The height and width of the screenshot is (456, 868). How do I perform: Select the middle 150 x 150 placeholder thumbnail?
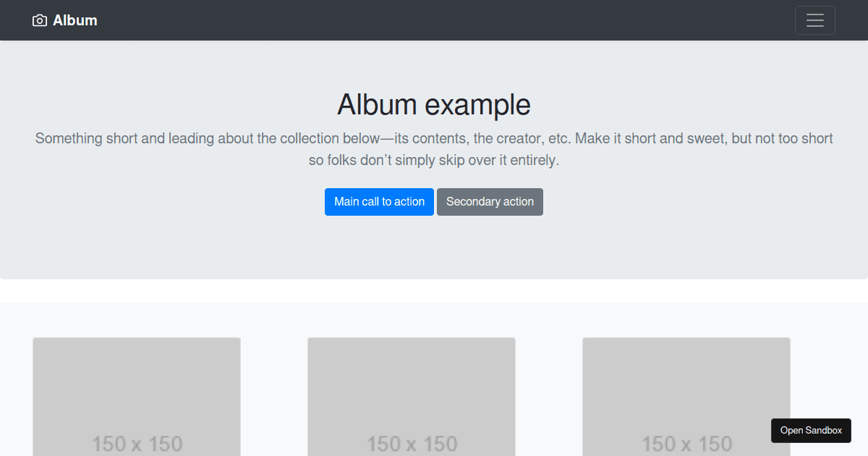pyautogui.click(x=412, y=397)
